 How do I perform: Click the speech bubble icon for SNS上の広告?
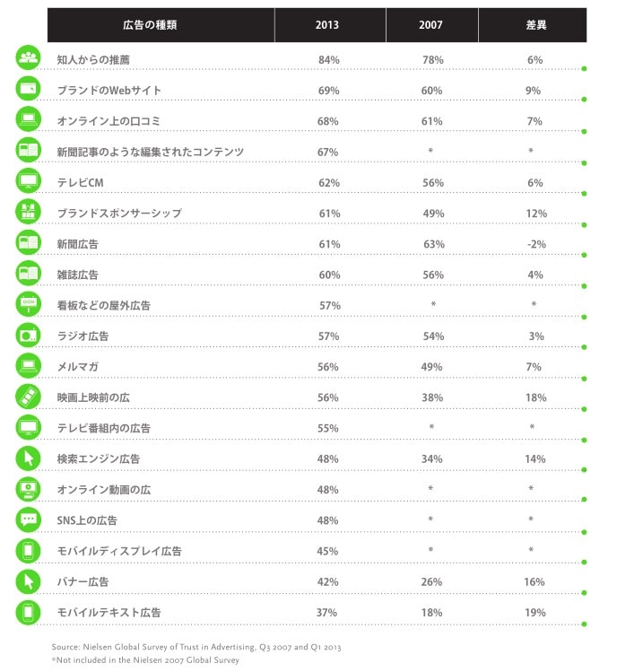tap(29, 519)
